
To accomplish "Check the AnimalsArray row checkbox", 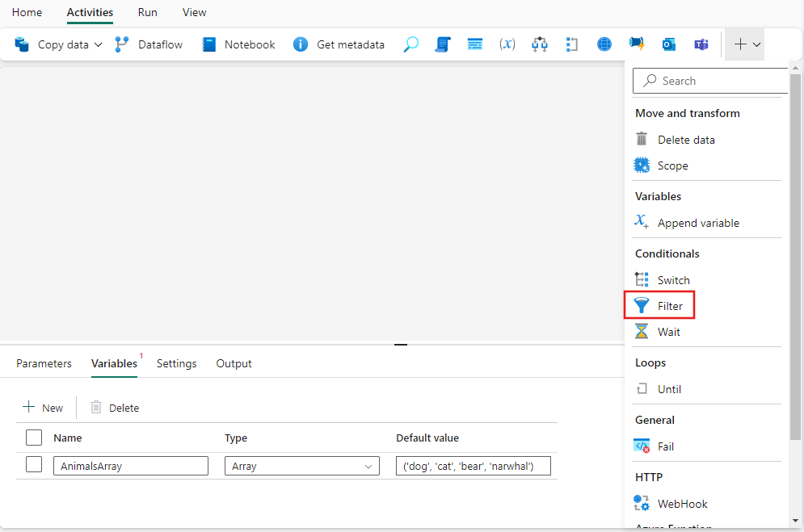I will click(x=33, y=465).
